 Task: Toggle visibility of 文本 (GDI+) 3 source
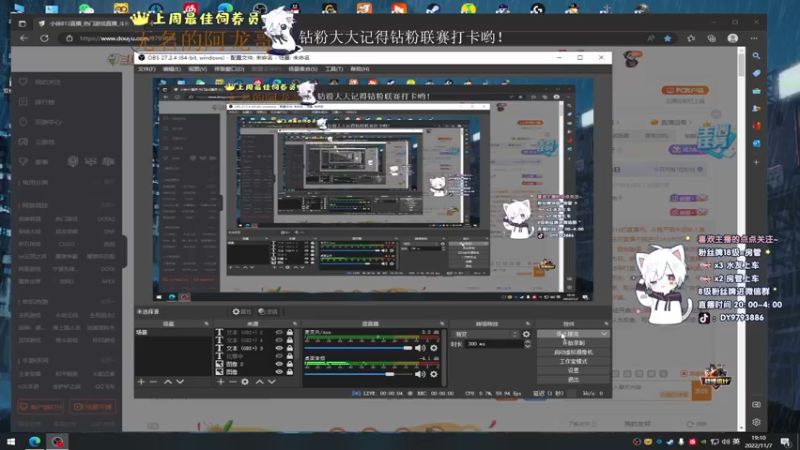279,348
